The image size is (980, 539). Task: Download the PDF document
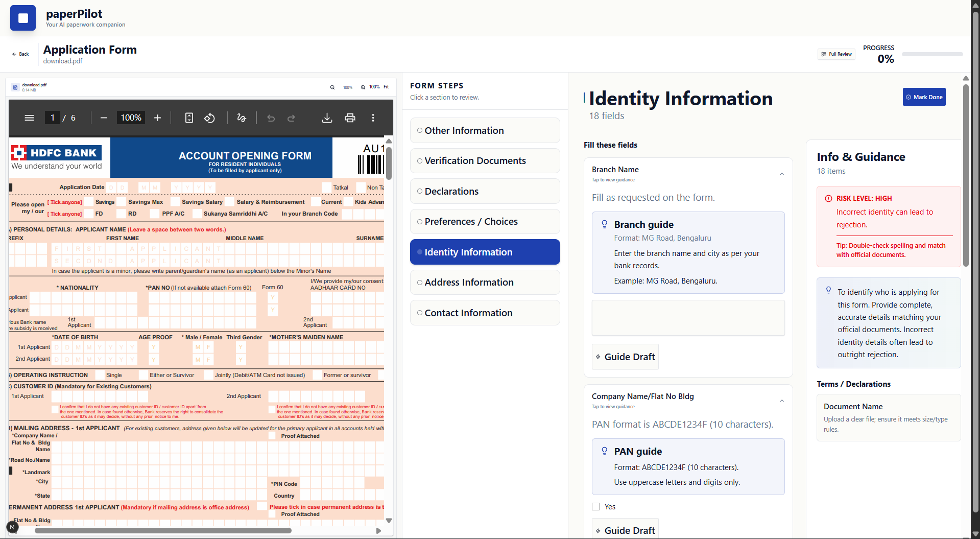tap(327, 118)
